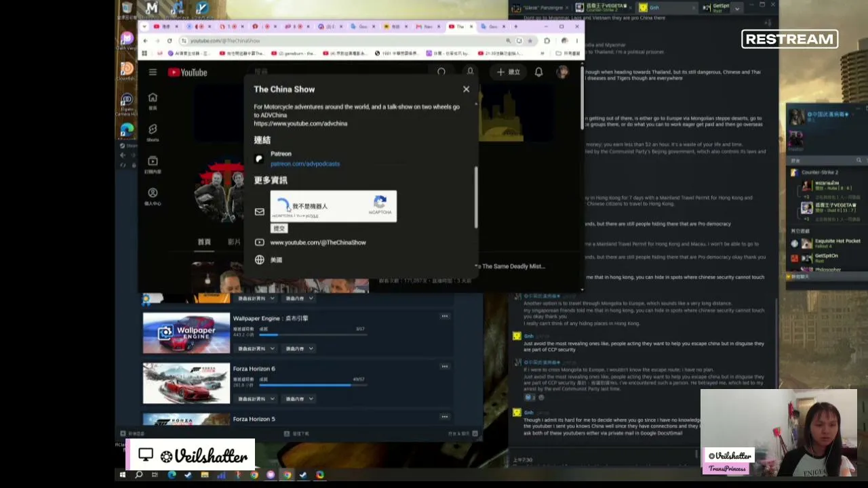This screenshot has height=488, width=868.
Task: Click the YouTube Create button
Action: 508,72
